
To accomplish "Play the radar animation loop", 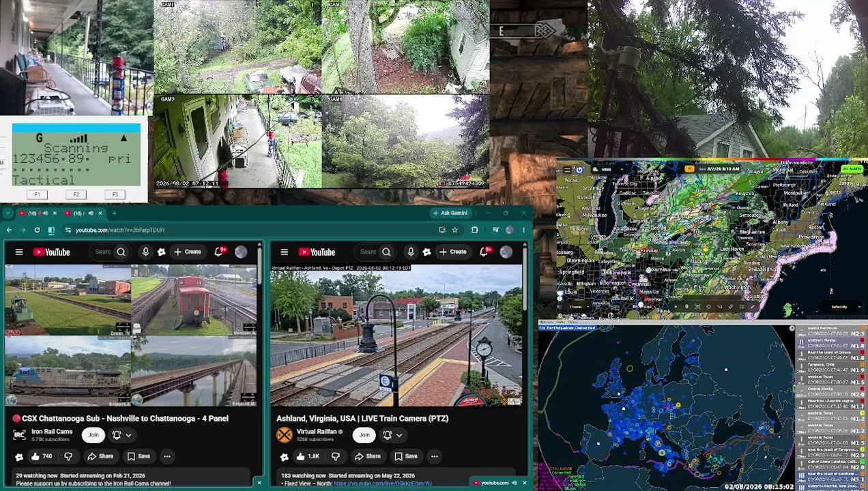I will 675,307.
